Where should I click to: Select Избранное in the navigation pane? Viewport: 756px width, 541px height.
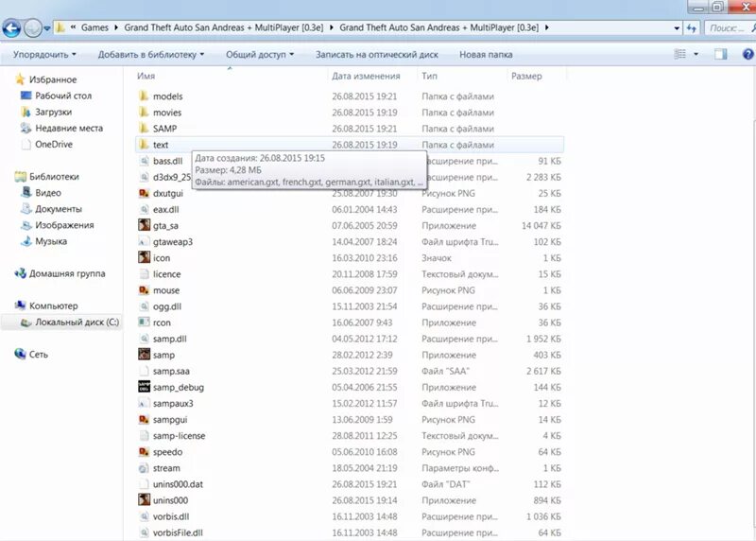pos(53,79)
